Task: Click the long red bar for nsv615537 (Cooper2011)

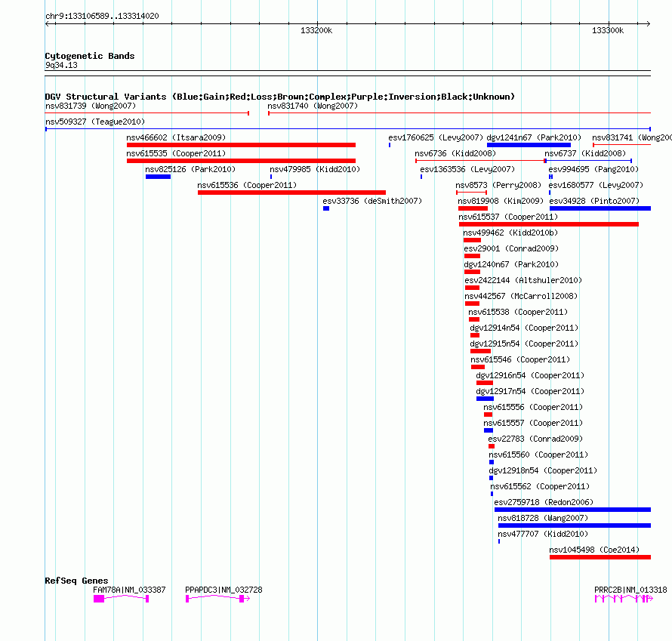Action: point(549,224)
